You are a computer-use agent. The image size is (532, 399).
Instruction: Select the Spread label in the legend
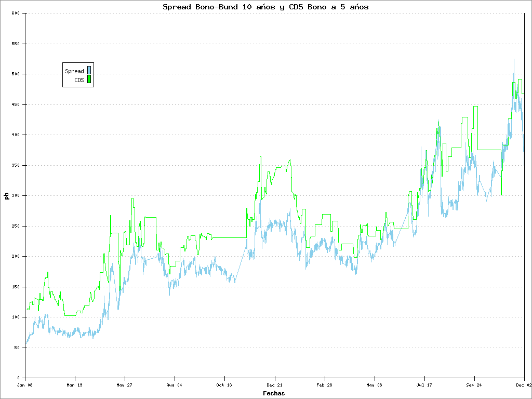(74, 71)
